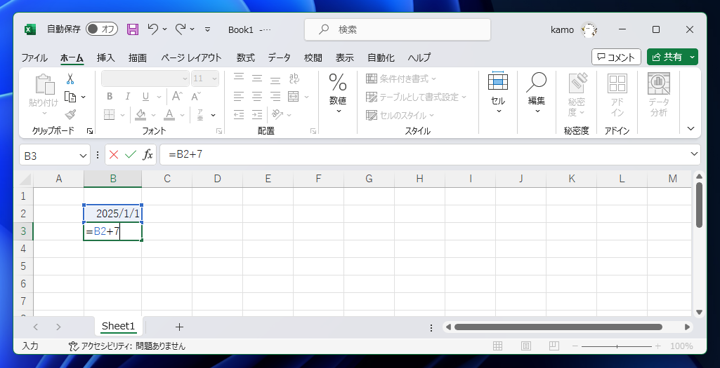This screenshot has width=720, height=368.
Task: Click the Wrap Text icon
Action: 294,79
